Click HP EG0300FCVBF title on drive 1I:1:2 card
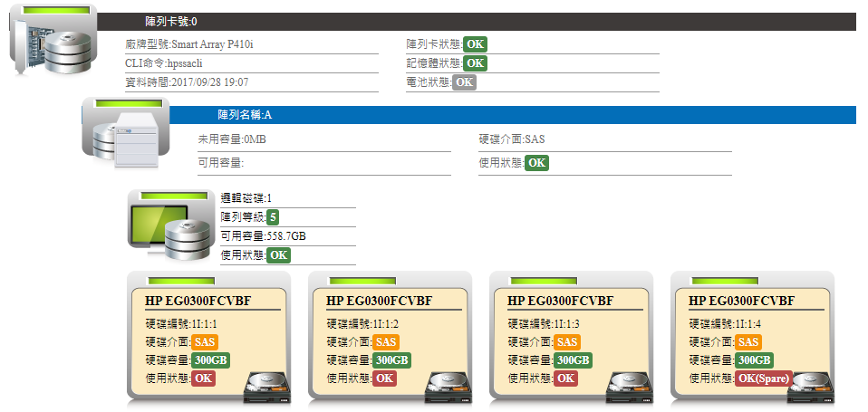 click(x=379, y=301)
